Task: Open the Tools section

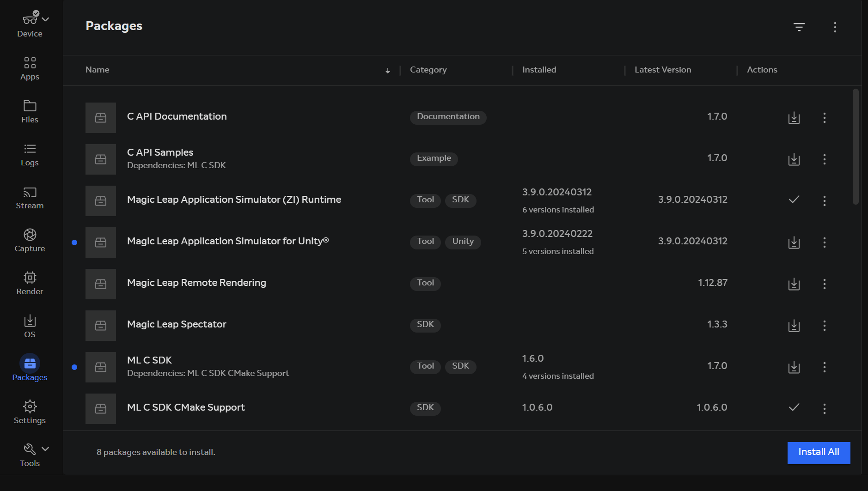Action: (30, 455)
